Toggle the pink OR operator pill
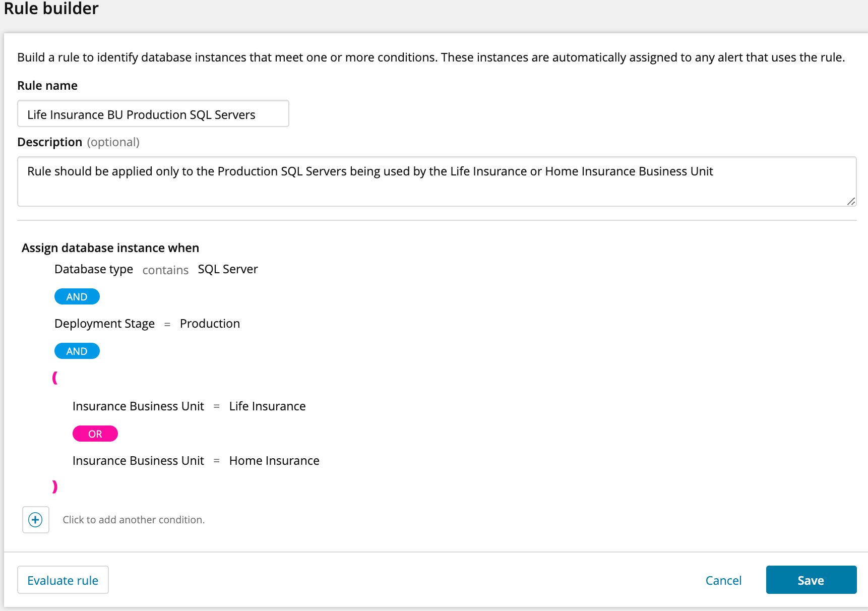868x611 pixels. point(95,434)
